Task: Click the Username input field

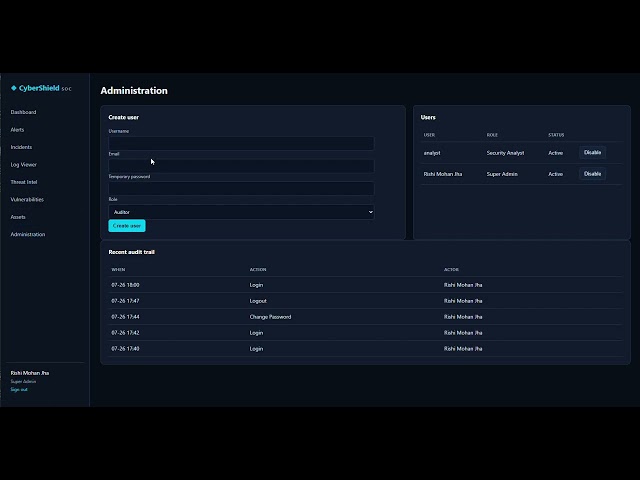Action: pos(241,143)
